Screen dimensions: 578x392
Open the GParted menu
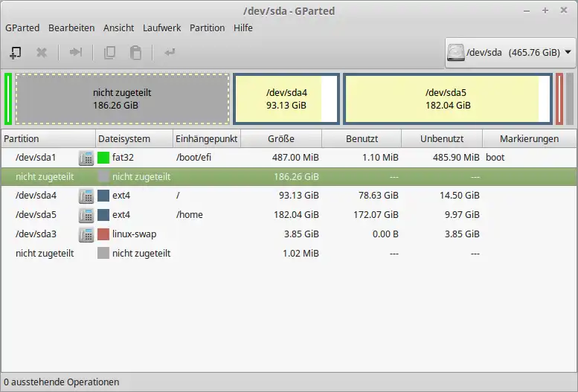pos(22,28)
